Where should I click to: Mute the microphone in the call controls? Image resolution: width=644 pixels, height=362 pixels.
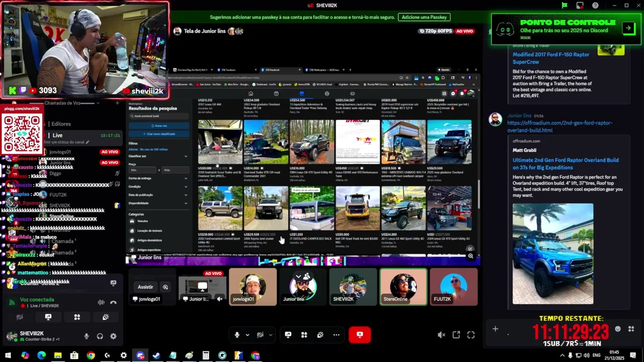click(237, 335)
